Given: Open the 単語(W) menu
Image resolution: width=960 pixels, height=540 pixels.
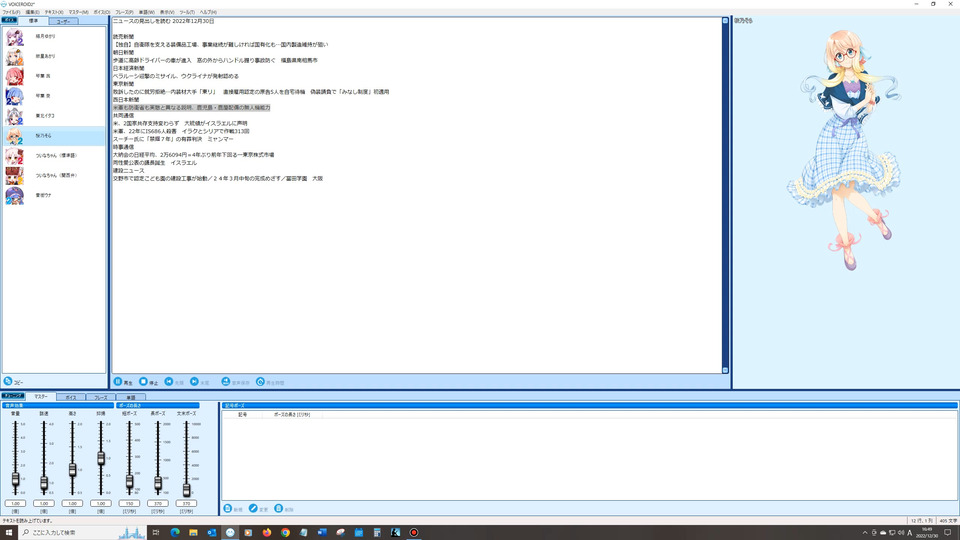Looking at the screenshot, I should (x=147, y=12).
